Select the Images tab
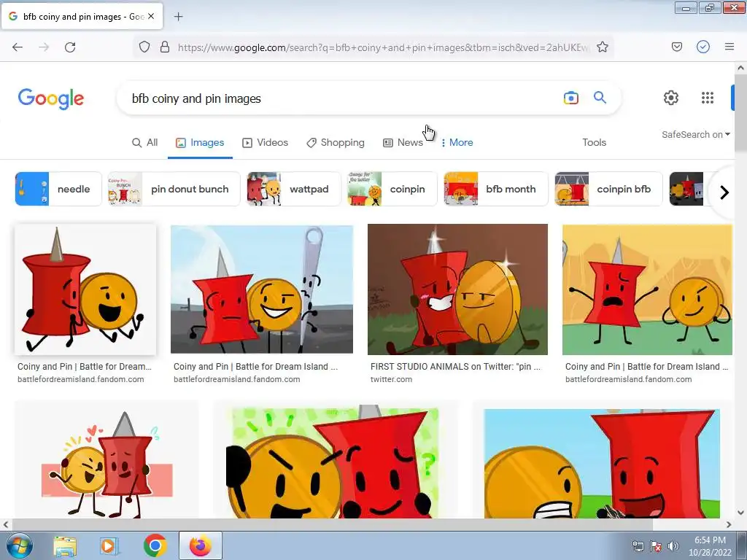 [200, 142]
